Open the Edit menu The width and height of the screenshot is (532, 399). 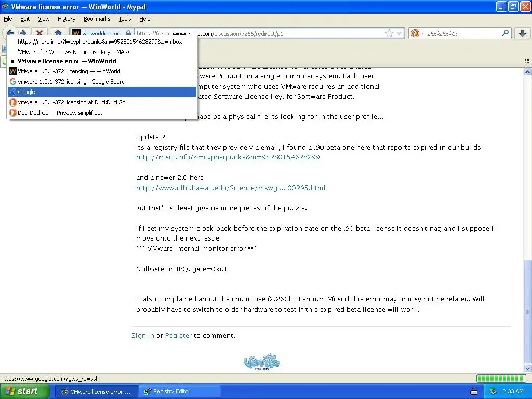tap(25, 19)
